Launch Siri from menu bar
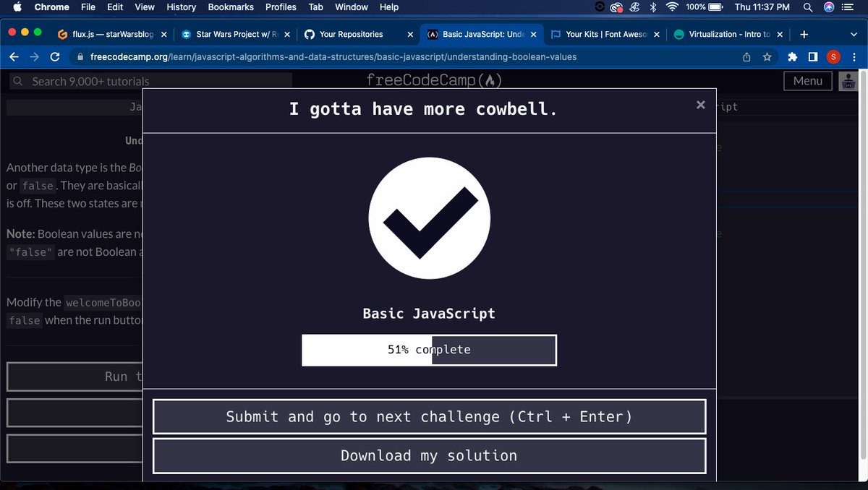The image size is (868, 490). coord(829,7)
